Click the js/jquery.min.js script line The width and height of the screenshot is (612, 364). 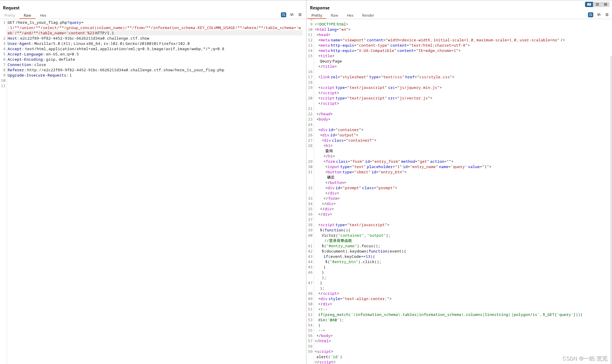(x=380, y=88)
